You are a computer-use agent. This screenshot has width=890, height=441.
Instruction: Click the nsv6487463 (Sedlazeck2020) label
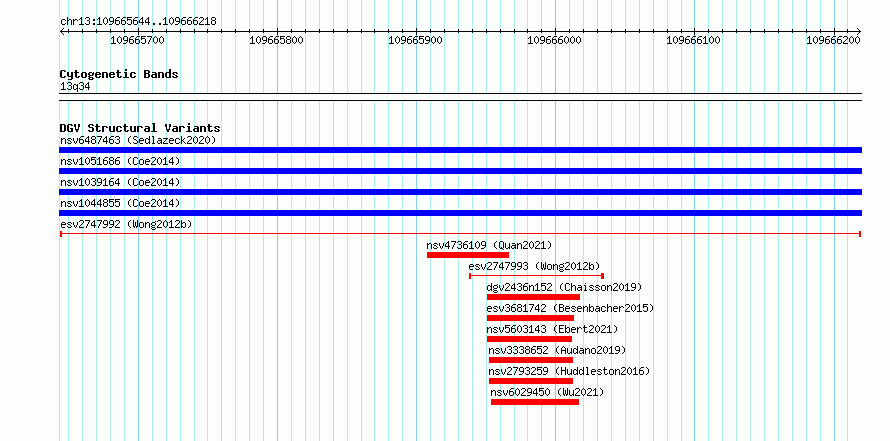pos(138,140)
